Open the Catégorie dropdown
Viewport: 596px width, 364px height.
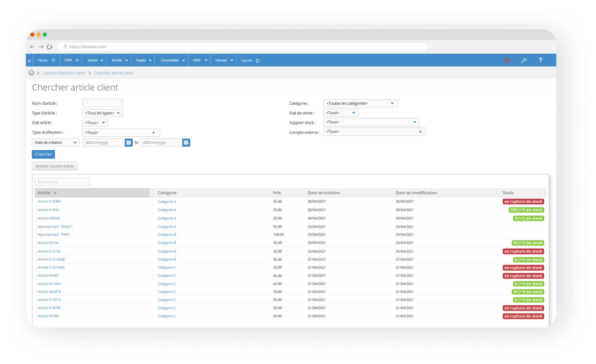360,103
